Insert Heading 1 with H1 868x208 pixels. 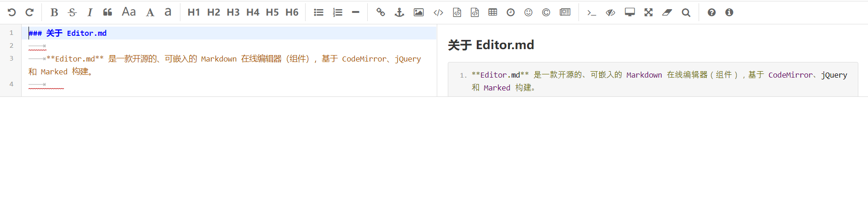click(194, 12)
